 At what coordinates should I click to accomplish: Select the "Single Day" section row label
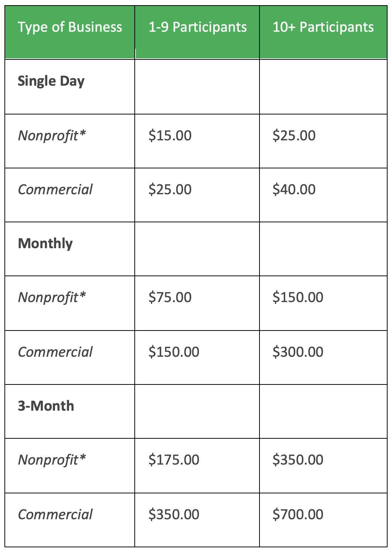click(51, 81)
